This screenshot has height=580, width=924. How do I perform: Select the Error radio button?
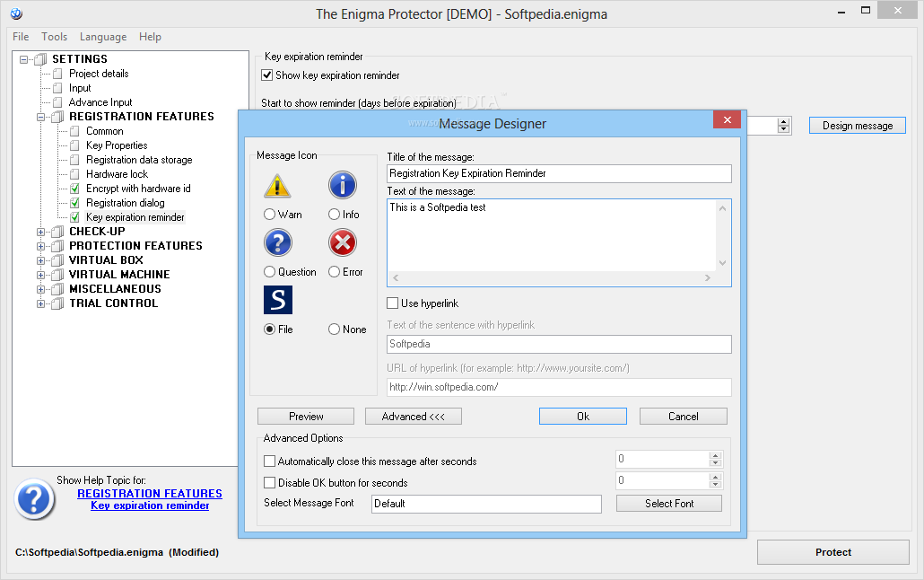pos(334,272)
